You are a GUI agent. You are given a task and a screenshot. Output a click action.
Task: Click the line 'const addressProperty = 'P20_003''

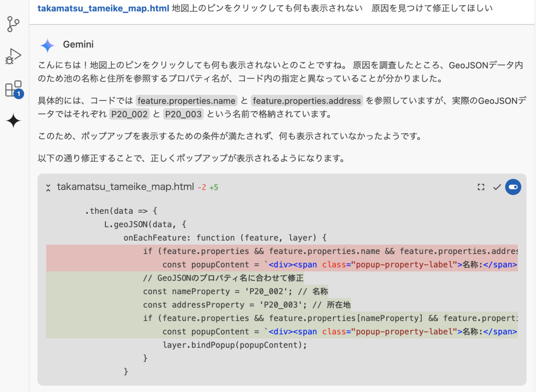pyautogui.click(x=247, y=305)
